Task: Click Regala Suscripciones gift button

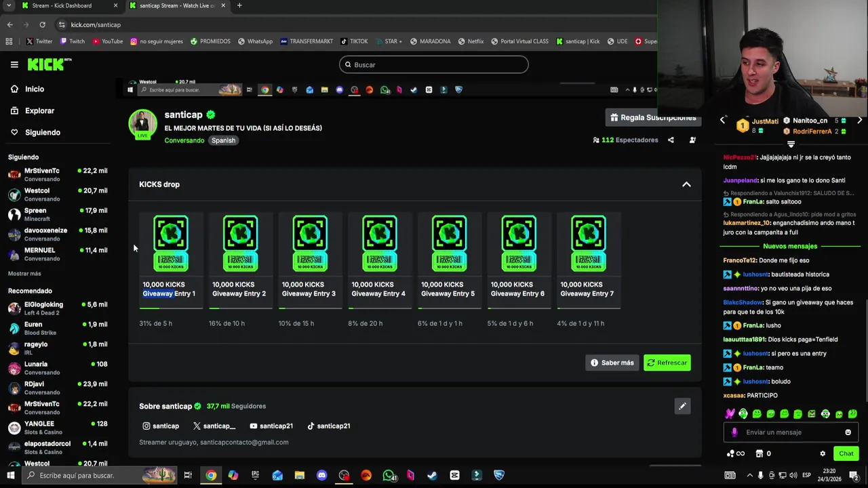Action: [x=652, y=117]
